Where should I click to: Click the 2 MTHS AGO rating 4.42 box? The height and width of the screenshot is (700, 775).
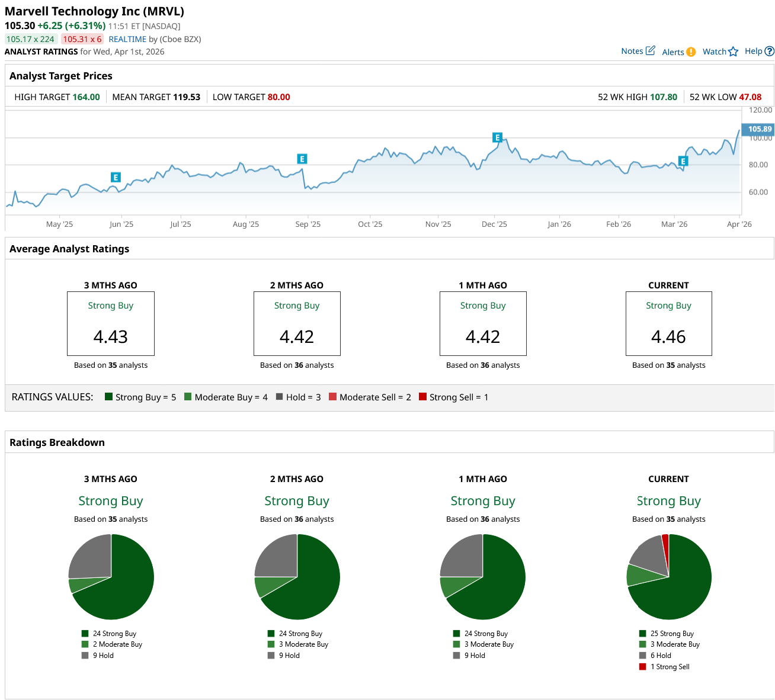[x=297, y=323]
